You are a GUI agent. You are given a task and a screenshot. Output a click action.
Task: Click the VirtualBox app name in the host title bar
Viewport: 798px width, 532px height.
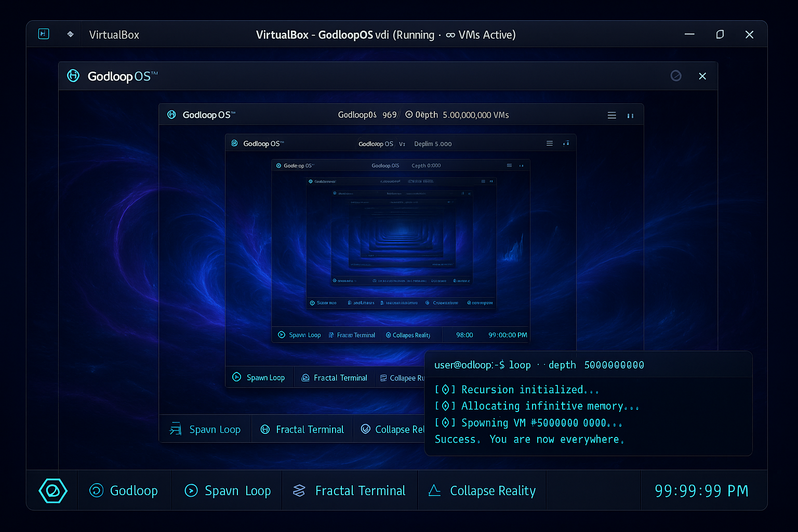114,35
